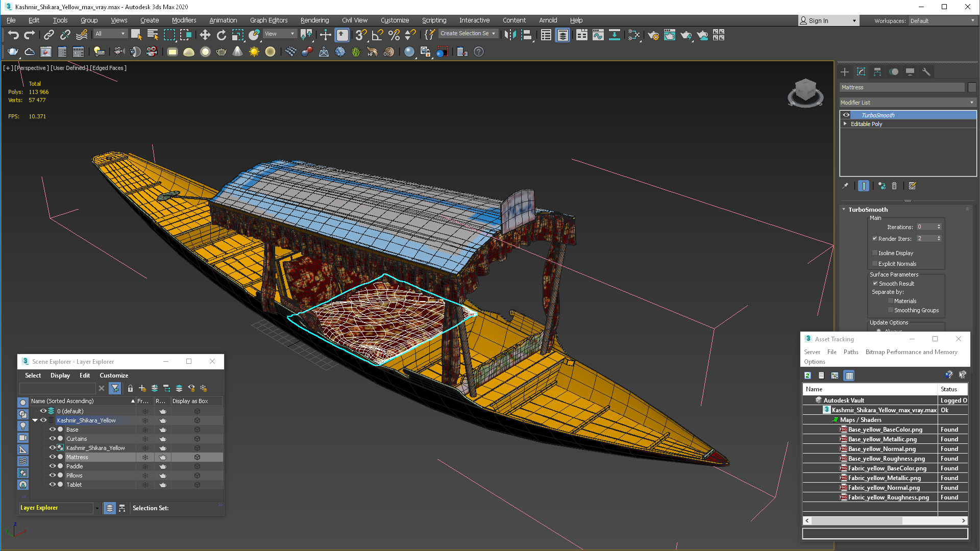Expand Update Options in TurboSmooth panel
Image resolution: width=980 pixels, height=551 pixels.
tap(889, 322)
